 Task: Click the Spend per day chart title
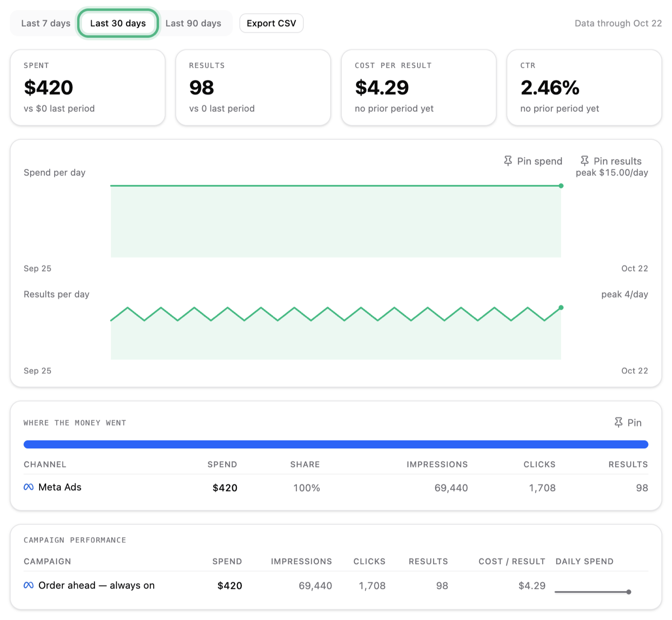click(x=55, y=173)
